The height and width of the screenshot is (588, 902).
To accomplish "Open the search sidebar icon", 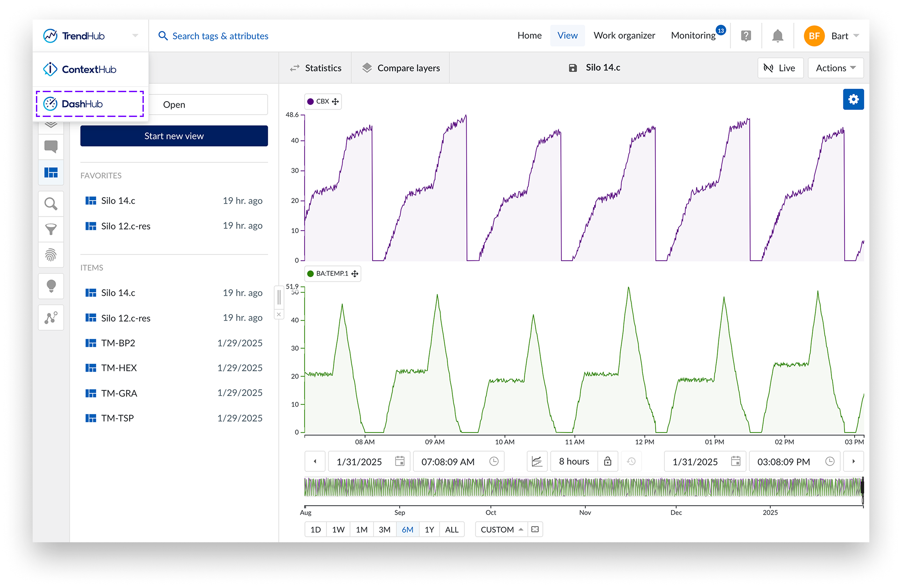I will pos(51,204).
